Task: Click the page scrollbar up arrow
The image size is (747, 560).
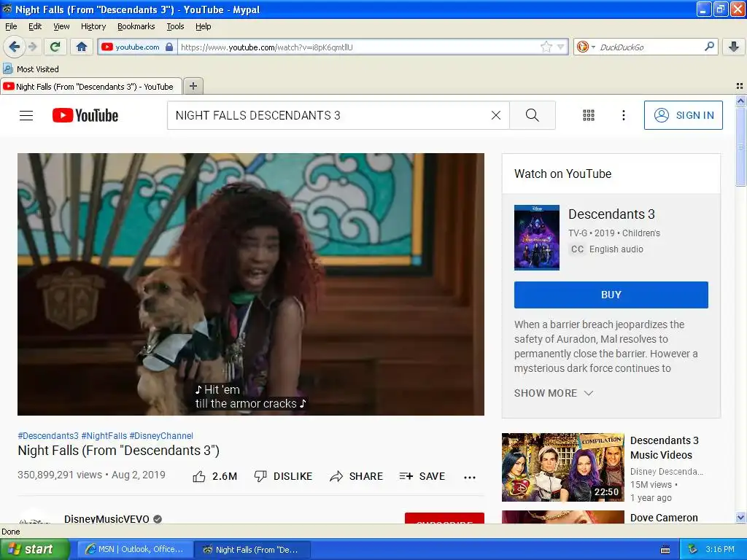Action: pyautogui.click(x=740, y=101)
